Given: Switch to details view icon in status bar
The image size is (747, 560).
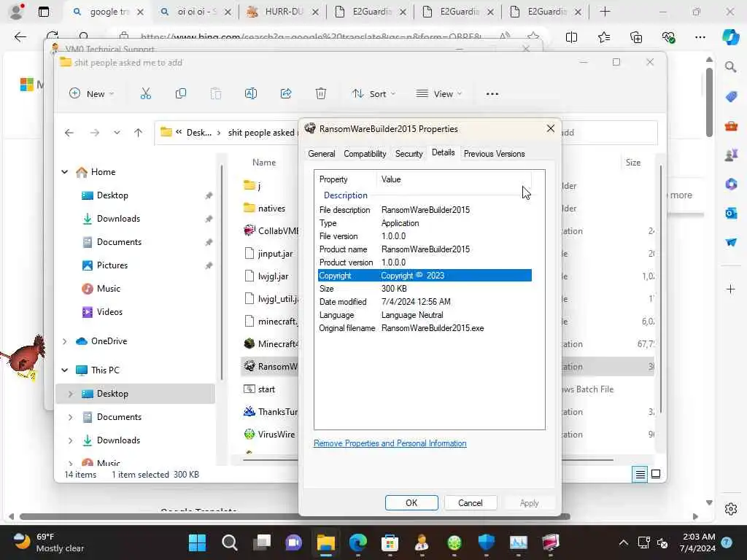Looking at the screenshot, I should click(x=640, y=474).
